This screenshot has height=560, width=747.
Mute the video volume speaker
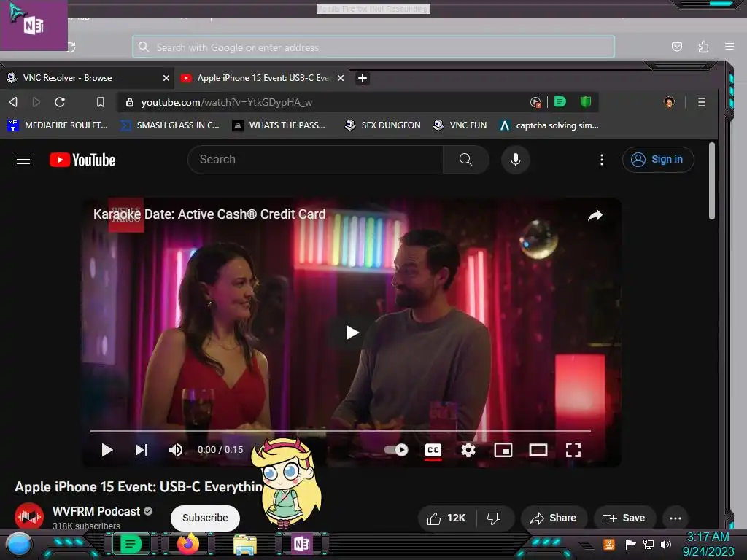pos(175,450)
